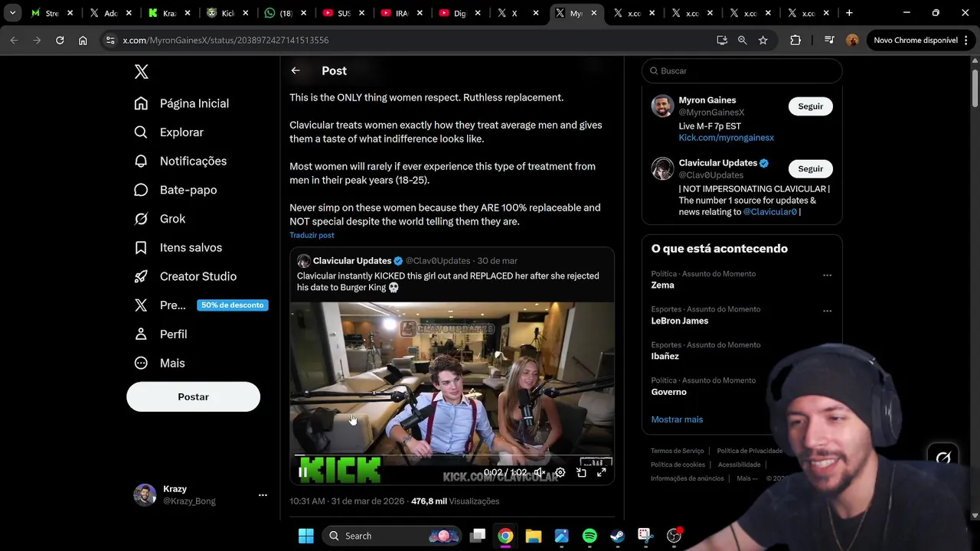Open video settings gear icon
The height and width of the screenshot is (551, 980).
coord(560,472)
